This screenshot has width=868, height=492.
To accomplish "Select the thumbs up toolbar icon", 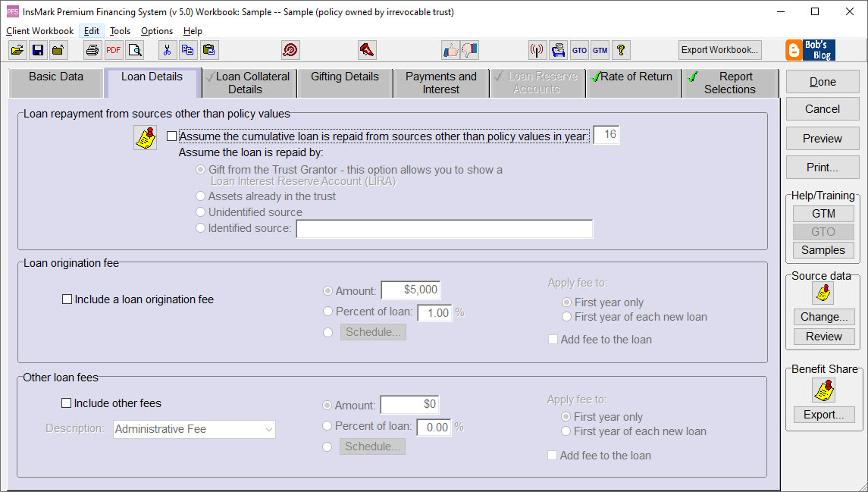I will [450, 49].
